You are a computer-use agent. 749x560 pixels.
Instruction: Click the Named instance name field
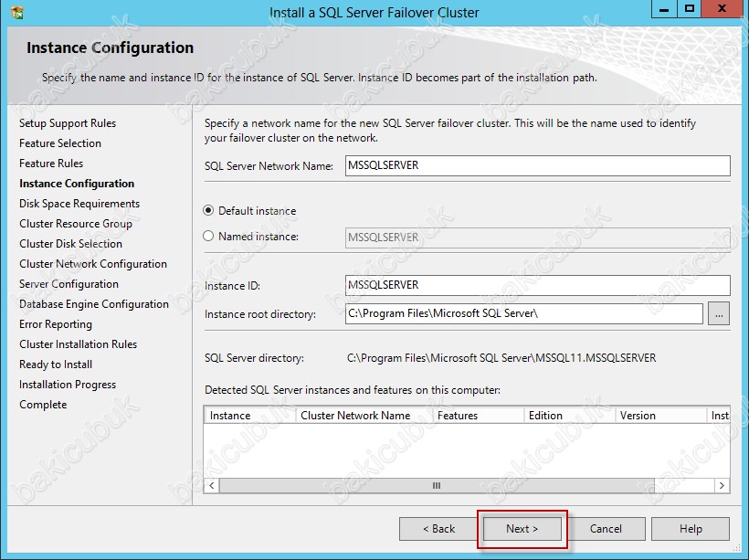point(537,238)
